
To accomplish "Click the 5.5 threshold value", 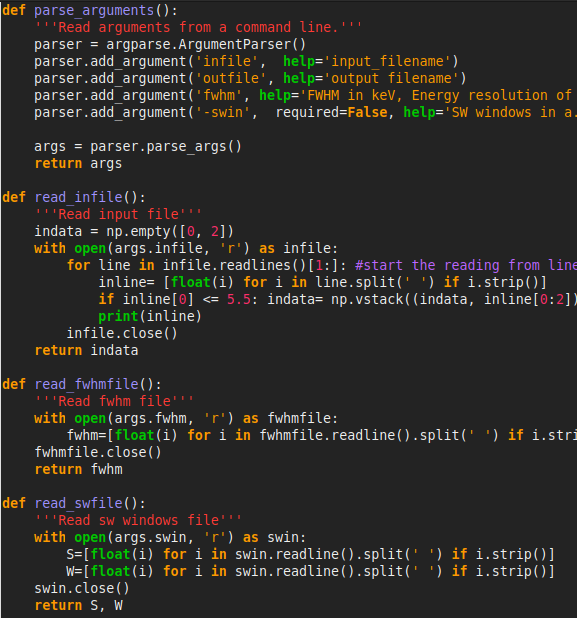I will [239, 299].
